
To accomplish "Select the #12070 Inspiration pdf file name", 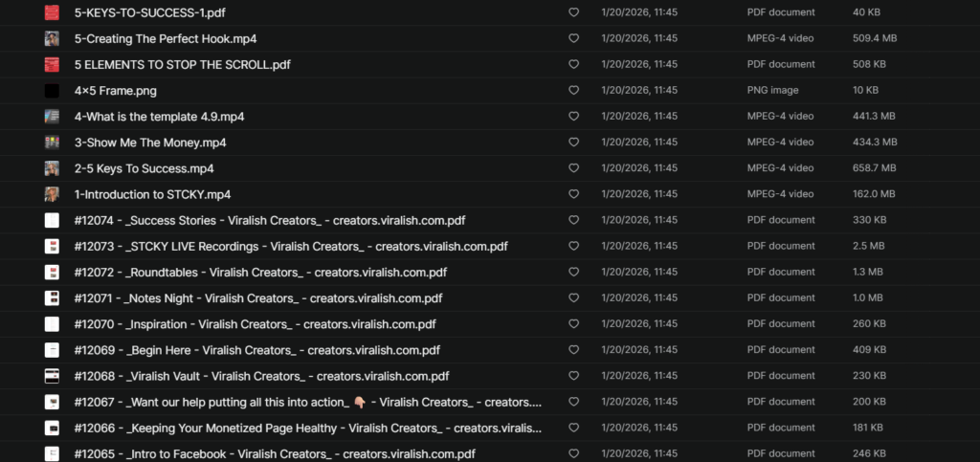I will [255, 324].
